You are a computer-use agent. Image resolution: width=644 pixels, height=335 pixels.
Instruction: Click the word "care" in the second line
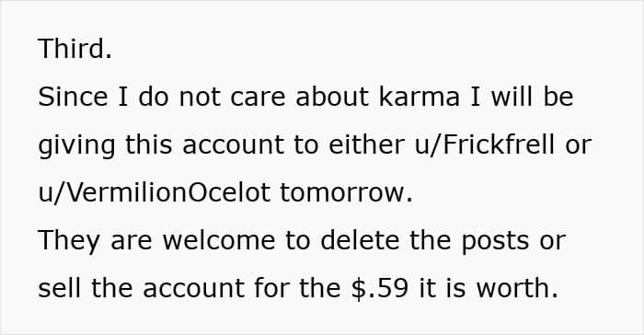[258, 98]
